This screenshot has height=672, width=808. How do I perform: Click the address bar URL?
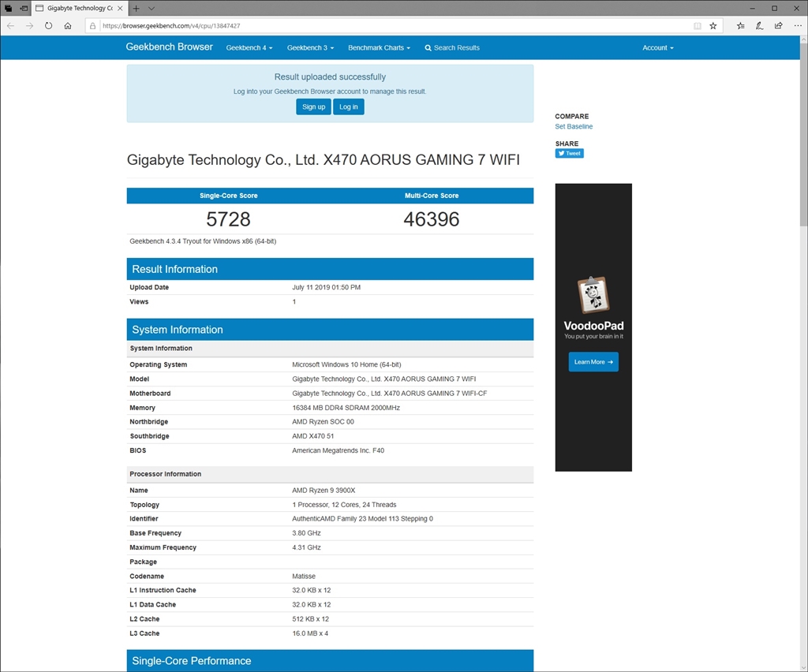pyautogui.click(x=171, y=26)
